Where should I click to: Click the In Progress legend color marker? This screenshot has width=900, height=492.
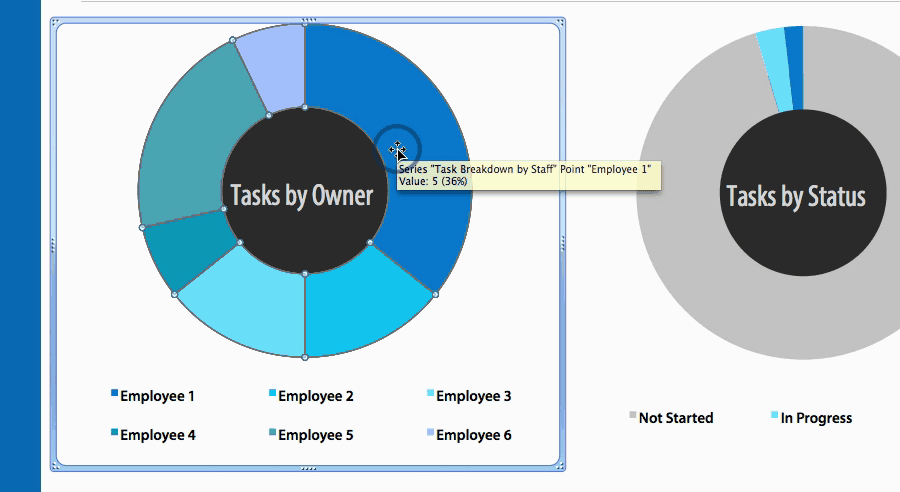click(775, 415)
